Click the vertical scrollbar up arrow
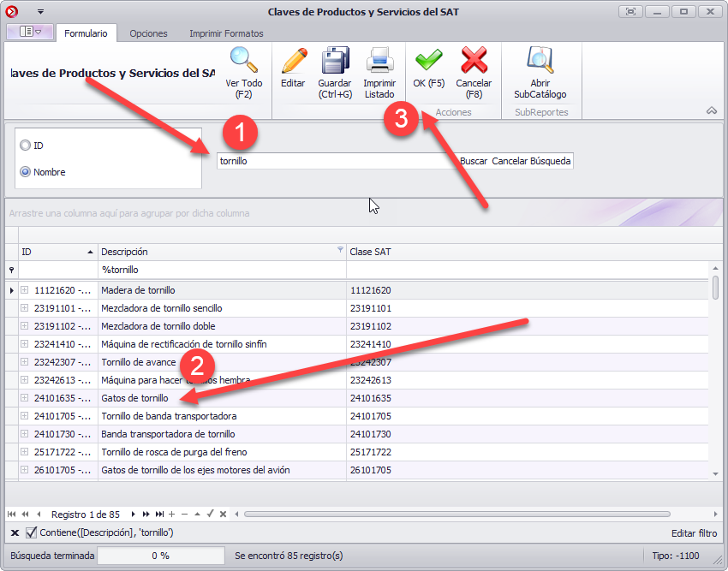The image size is (728, 571). click(x=715, y=268)
